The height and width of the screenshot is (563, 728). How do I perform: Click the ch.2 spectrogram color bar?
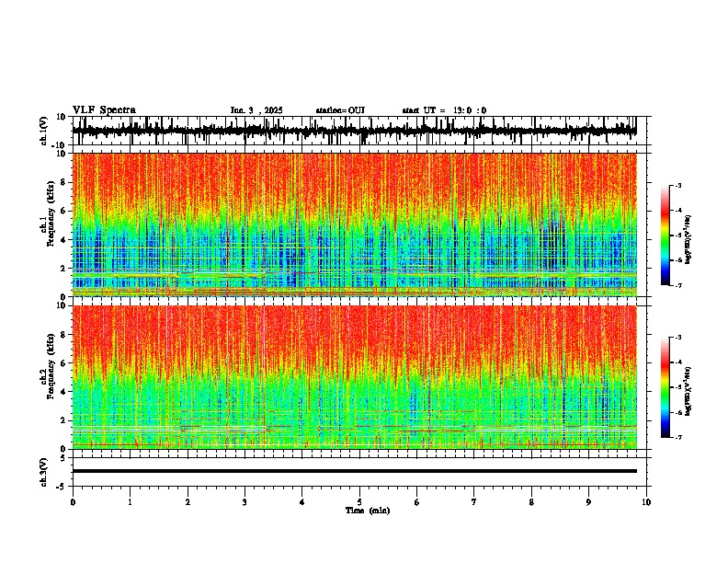pos(665,387)
